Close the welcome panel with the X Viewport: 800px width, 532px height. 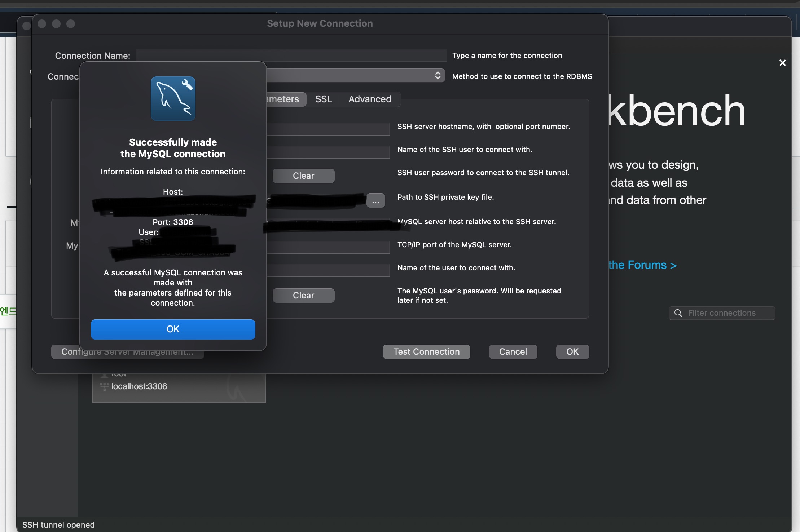coord(782,63)
